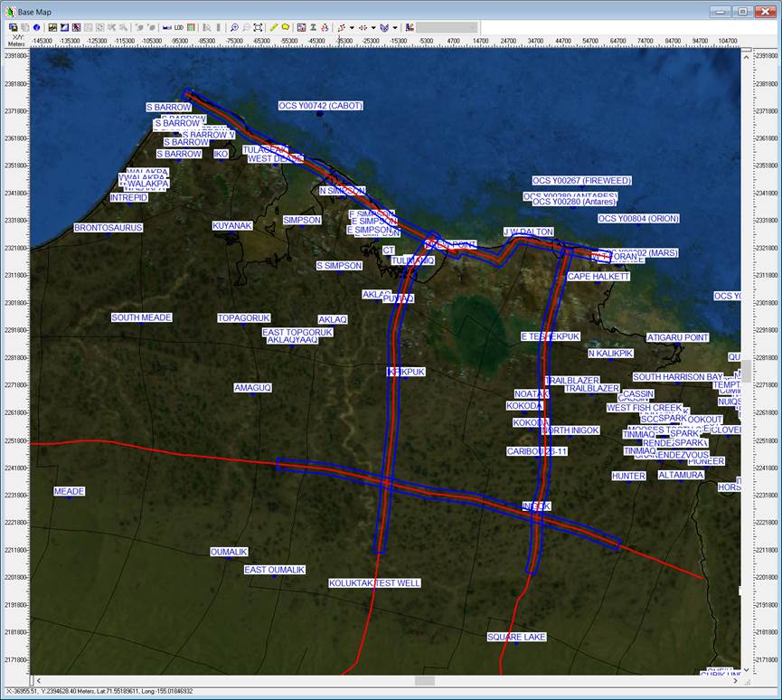Viewport: 782px width, 700px height.
Task: Click the blue ruler measure icon
Action: click(x=166, y=28)
